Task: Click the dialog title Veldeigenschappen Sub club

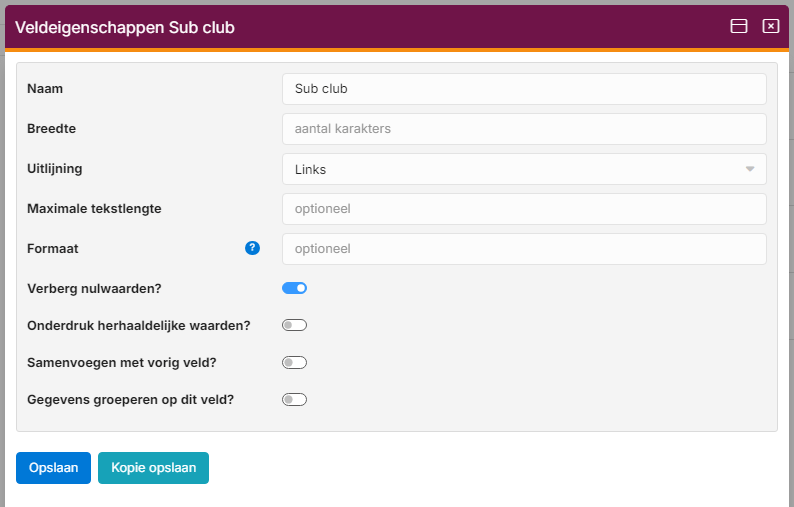Action: 125,27
